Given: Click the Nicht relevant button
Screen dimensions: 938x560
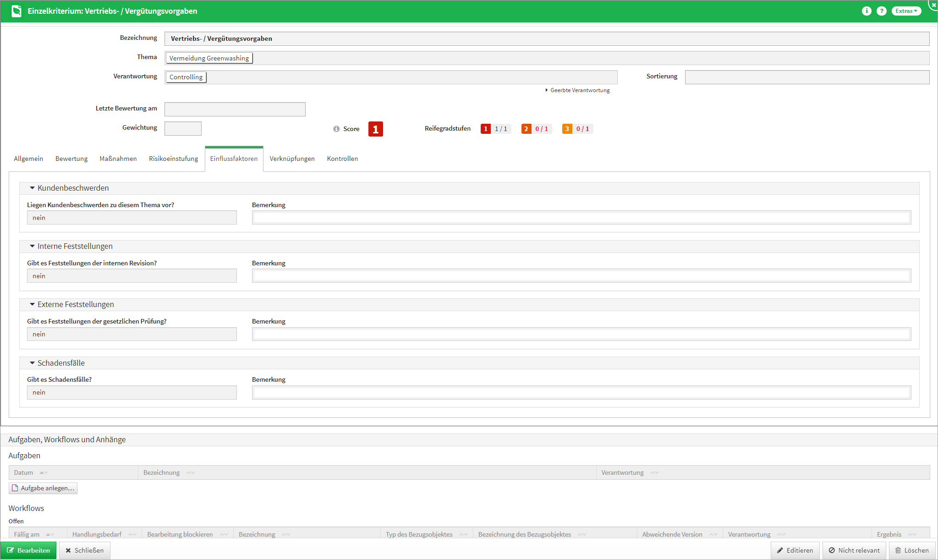Looking at the screenshot, I should click(854, 550).
